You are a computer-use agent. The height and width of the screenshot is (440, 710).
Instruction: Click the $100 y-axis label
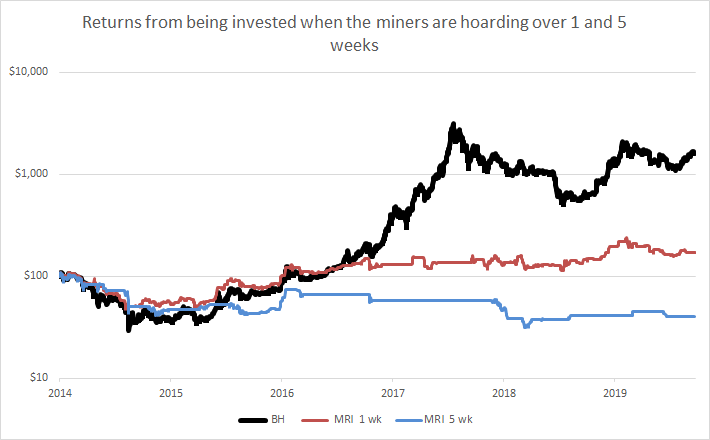point(40,276)
